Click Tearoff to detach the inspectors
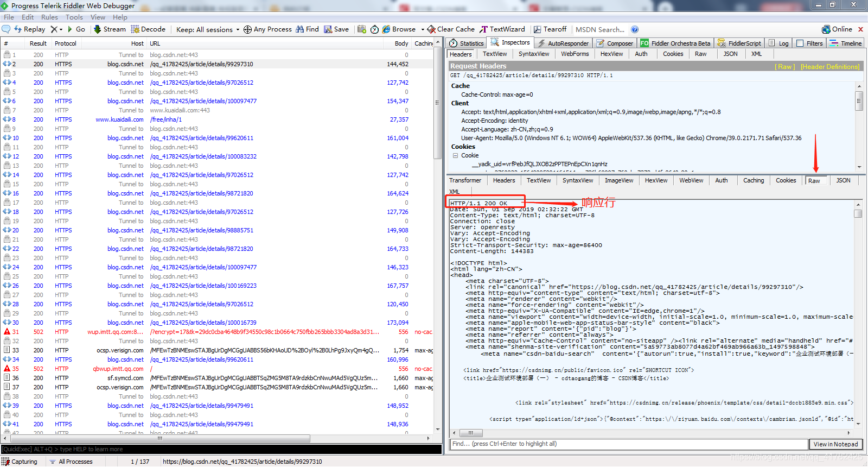The width and height of the screenshot is (868, 467). click(550, 29)
